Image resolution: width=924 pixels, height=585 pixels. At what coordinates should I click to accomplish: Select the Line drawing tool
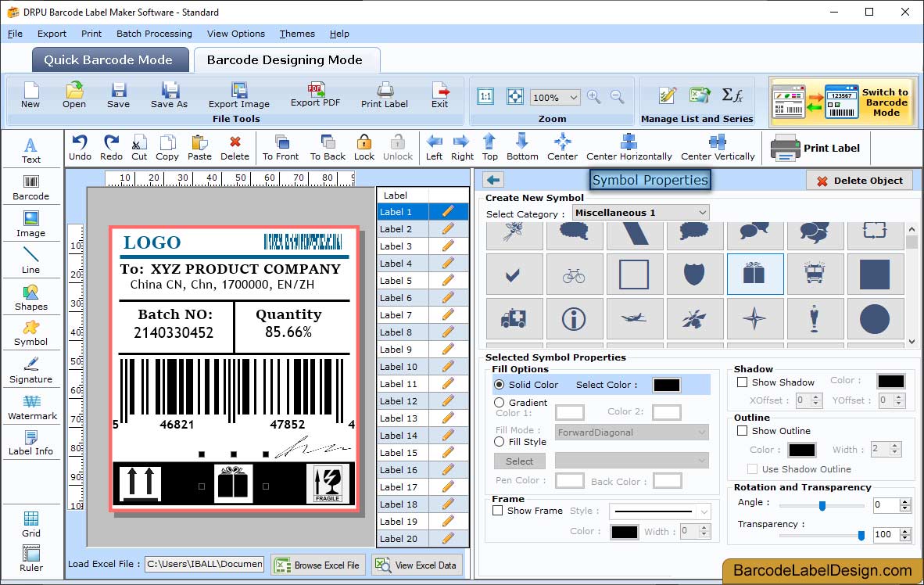tap(30, 260)
